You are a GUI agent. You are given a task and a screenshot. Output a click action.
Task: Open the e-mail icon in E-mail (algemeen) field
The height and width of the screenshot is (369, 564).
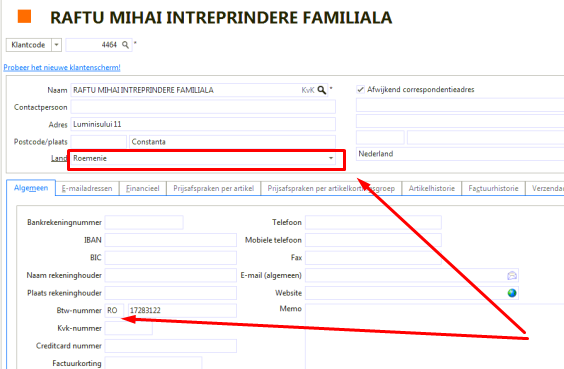(x=512, y=276)
